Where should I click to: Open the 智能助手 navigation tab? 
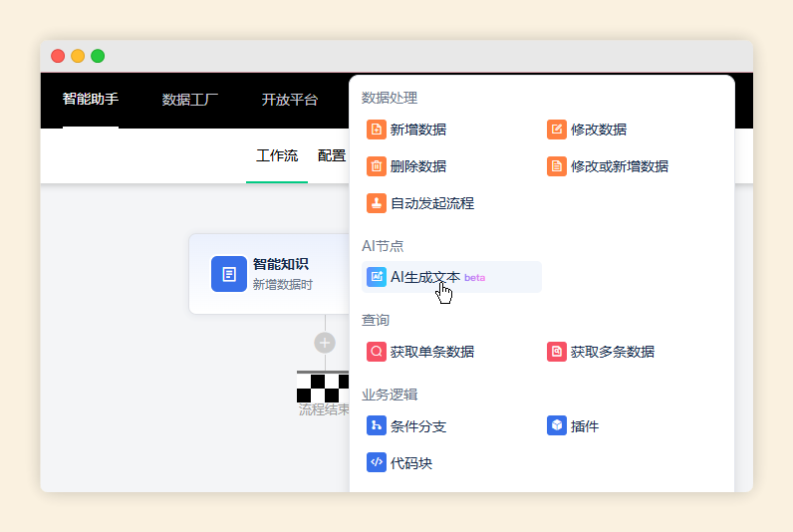pyautogui.click(x=91, y=100)
